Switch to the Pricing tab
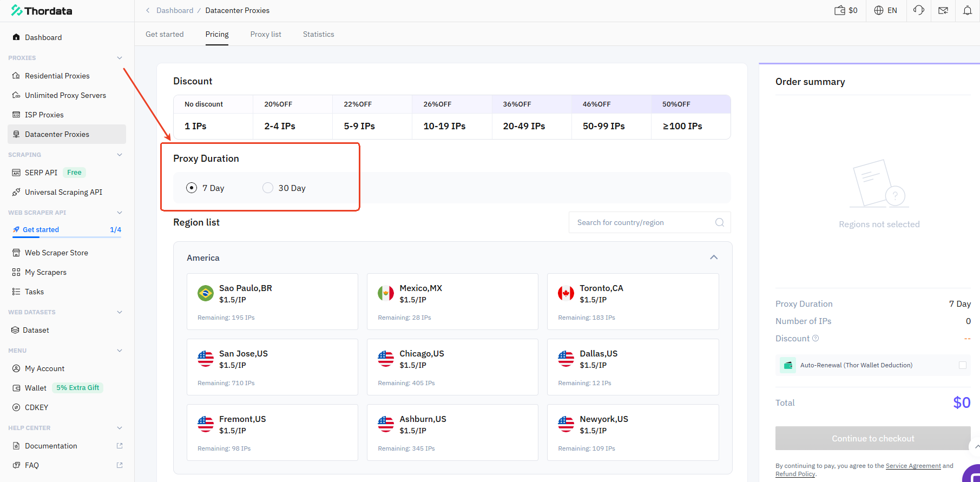The image size is (980, 482). [x=217, y=34]
